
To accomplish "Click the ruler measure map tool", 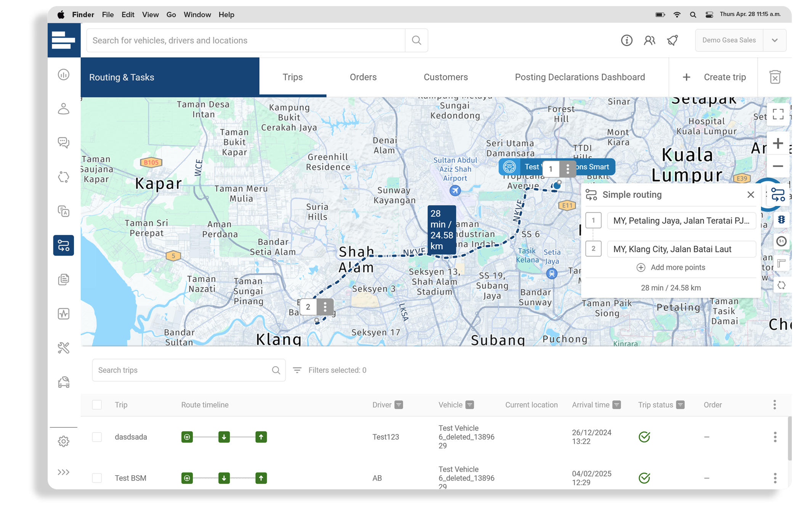I will pos(782,263).
